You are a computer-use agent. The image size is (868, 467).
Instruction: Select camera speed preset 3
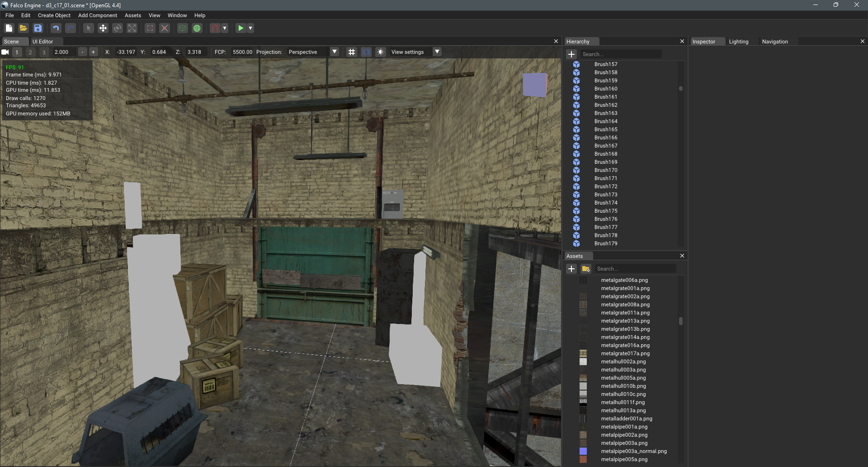tap(44, 52)
